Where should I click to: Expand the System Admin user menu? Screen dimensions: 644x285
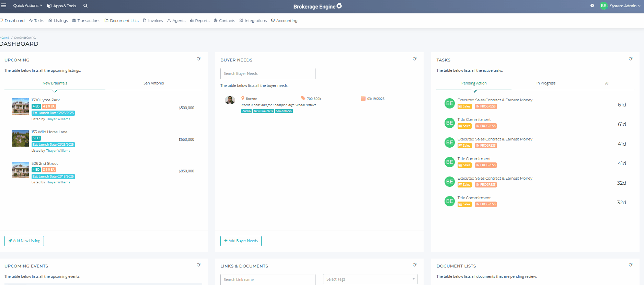pyautogui.click(x=625, y=6)
